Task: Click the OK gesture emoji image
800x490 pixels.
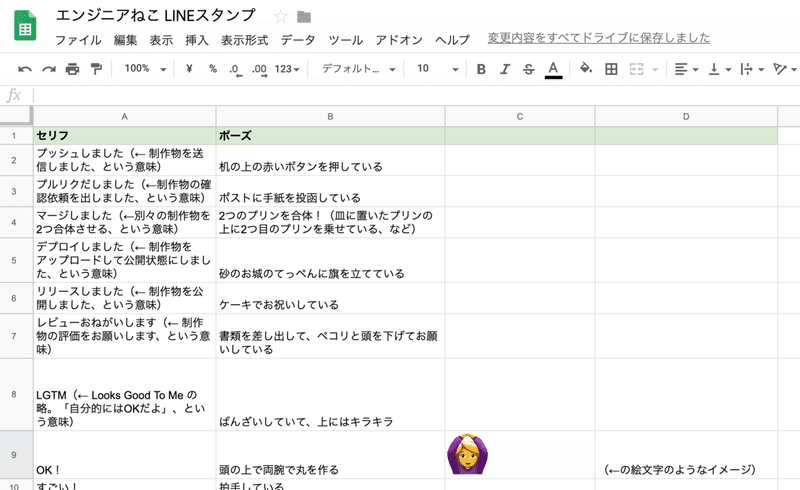Action: [467, 454]
